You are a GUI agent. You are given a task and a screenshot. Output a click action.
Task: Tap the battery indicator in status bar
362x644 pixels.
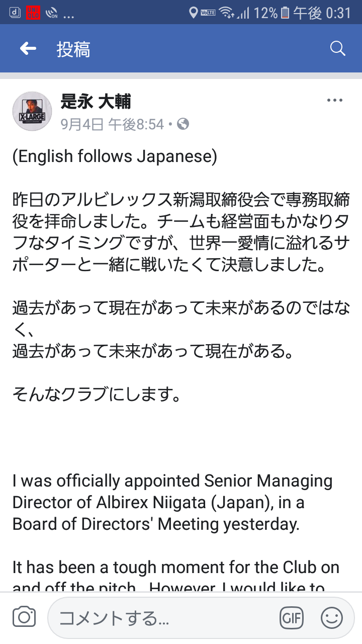click(285, 13)
